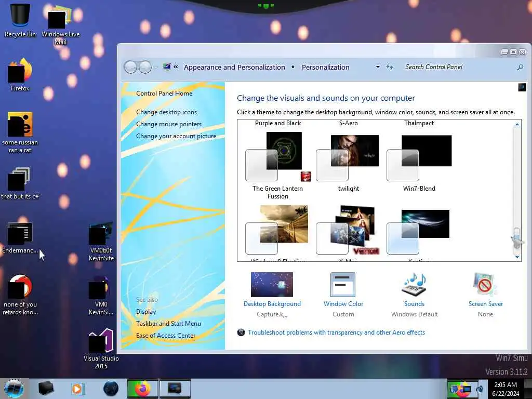Open the Endermanc... desktop icon
Image resolution: width=532 pixels, height=399 pixels.
(20, 237)
